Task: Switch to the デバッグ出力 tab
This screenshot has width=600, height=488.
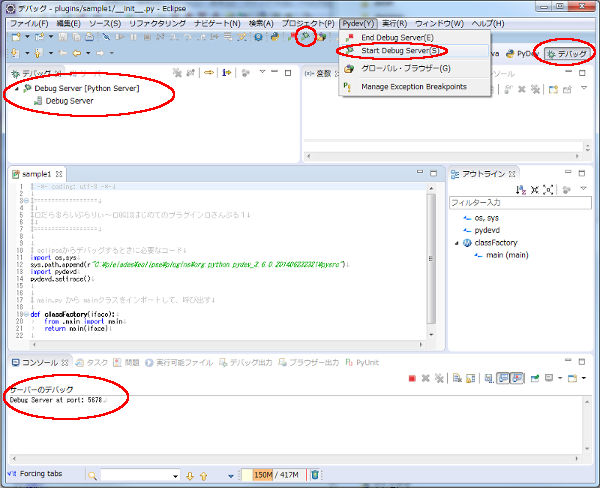Action: 245,362
